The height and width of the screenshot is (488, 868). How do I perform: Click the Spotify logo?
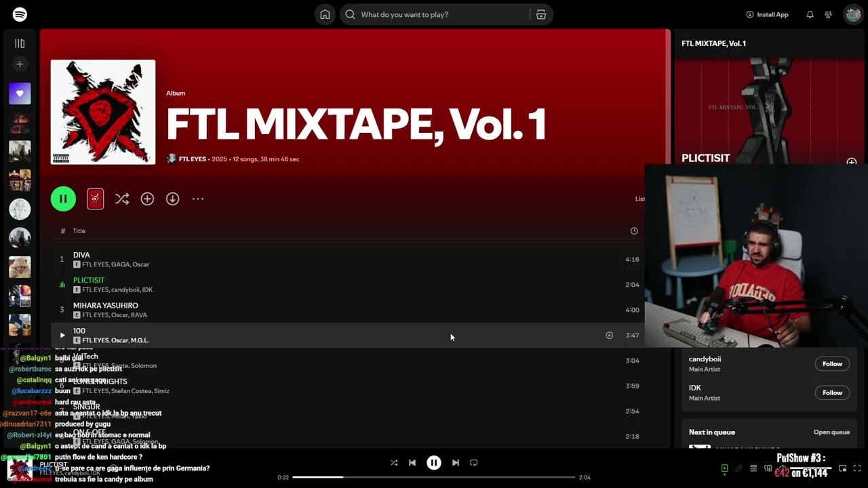point(20,14)
